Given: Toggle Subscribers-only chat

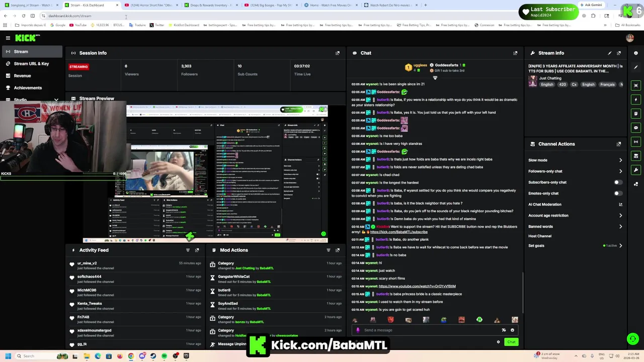Looking at the screenshot, I should pos(618,182).
